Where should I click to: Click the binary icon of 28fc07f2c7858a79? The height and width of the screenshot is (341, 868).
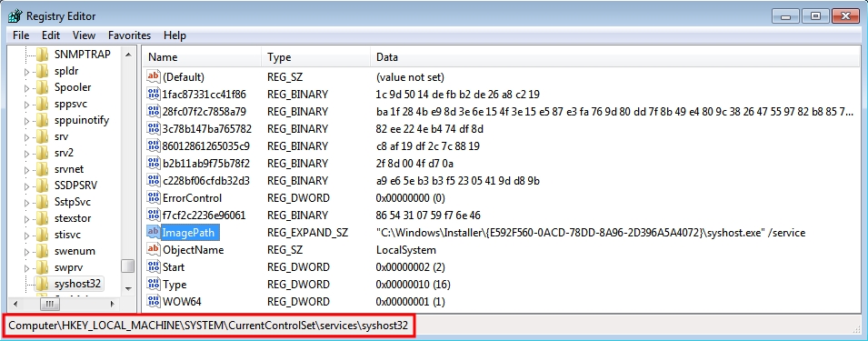(154, 111)
